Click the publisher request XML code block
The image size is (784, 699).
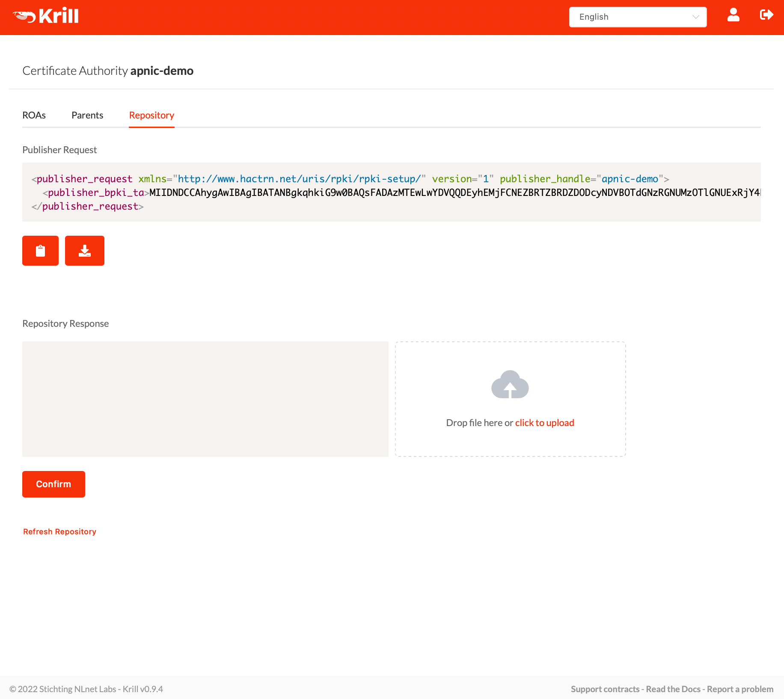(x=392, y=192)
